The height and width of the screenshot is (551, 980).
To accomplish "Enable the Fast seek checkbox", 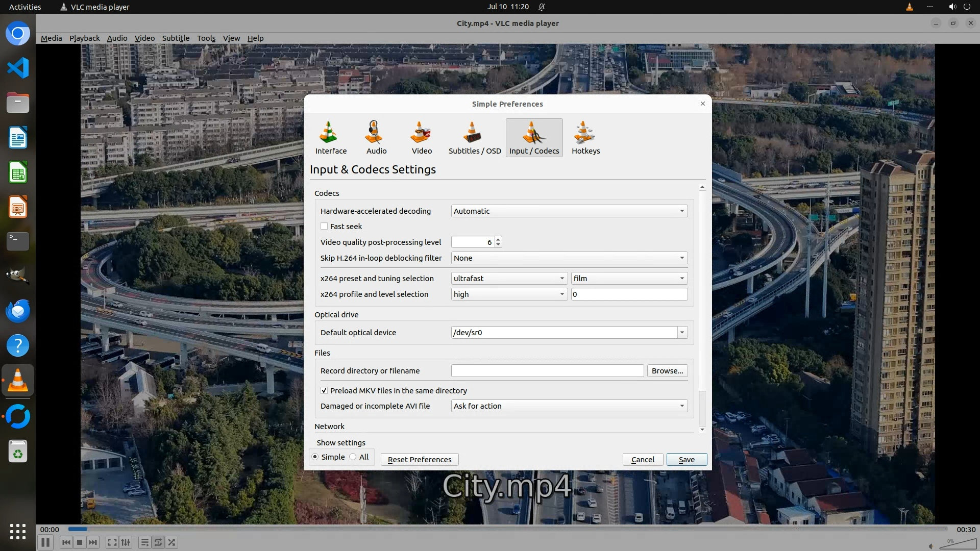I will (324, 227).
